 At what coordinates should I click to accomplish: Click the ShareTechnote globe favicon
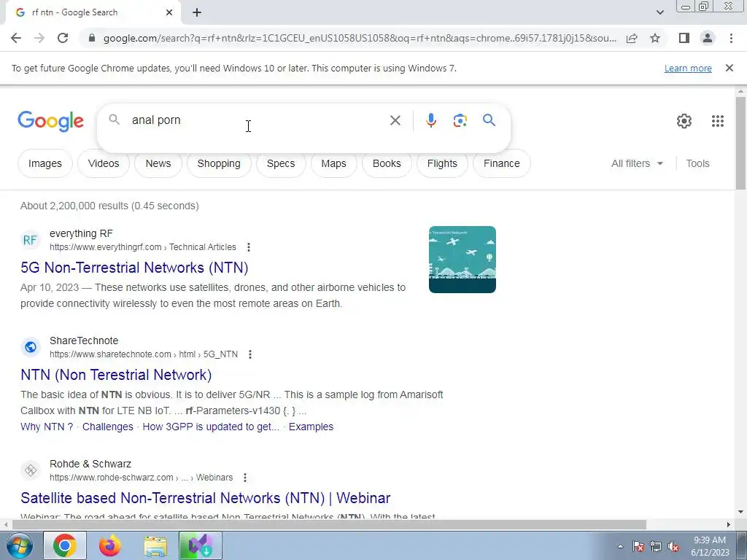[30, 347]
